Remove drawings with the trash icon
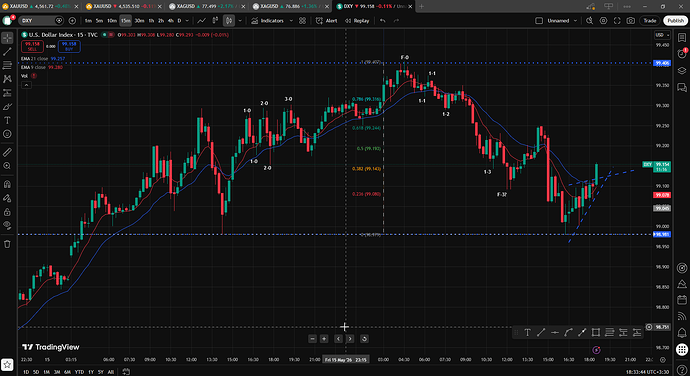Screen dimensions: 690x376 (7, 244)
